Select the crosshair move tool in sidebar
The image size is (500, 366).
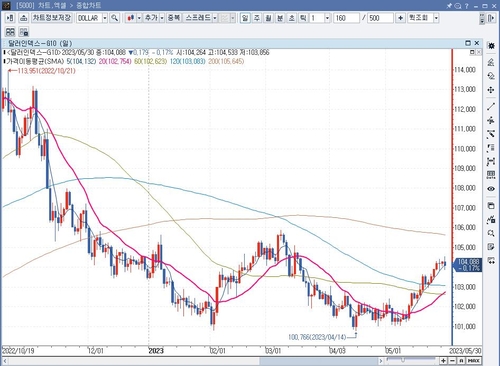tap(491, 90)
